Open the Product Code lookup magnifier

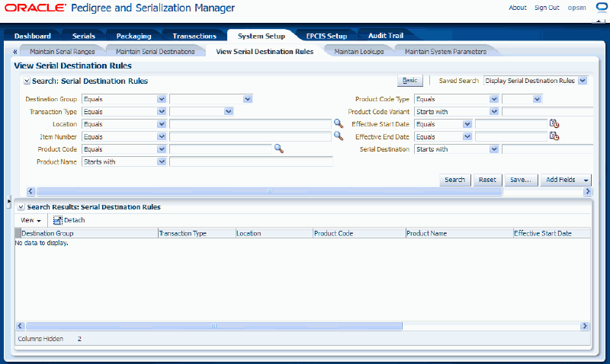click(279, 148)
